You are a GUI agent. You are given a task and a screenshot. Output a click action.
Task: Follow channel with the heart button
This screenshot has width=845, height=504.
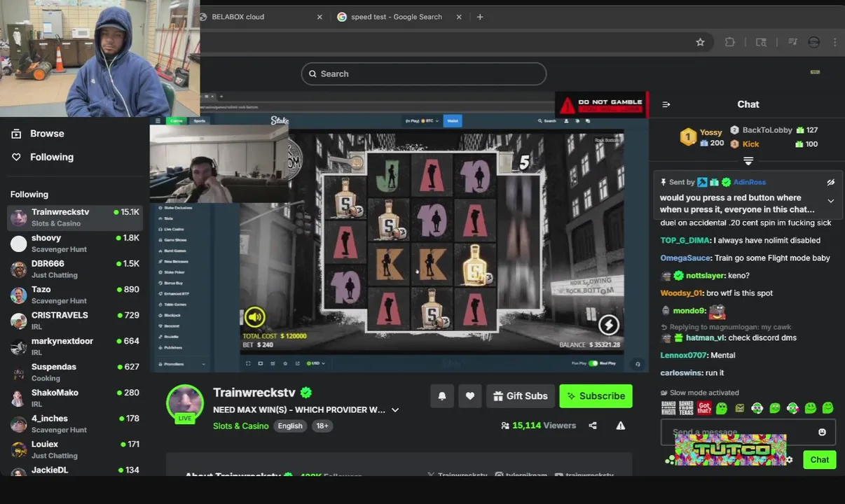(470, 396)
